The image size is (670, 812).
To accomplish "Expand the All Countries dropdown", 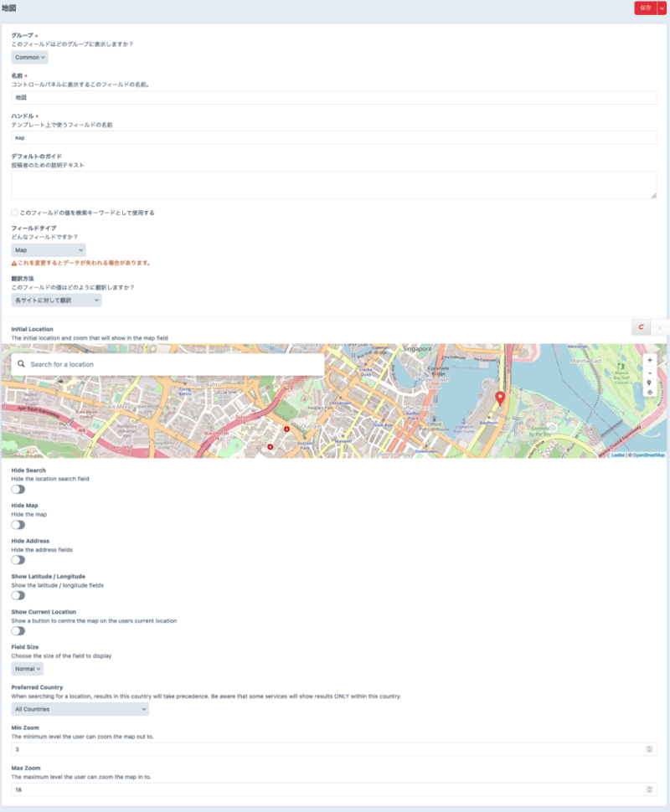I will tap(80, 709).
